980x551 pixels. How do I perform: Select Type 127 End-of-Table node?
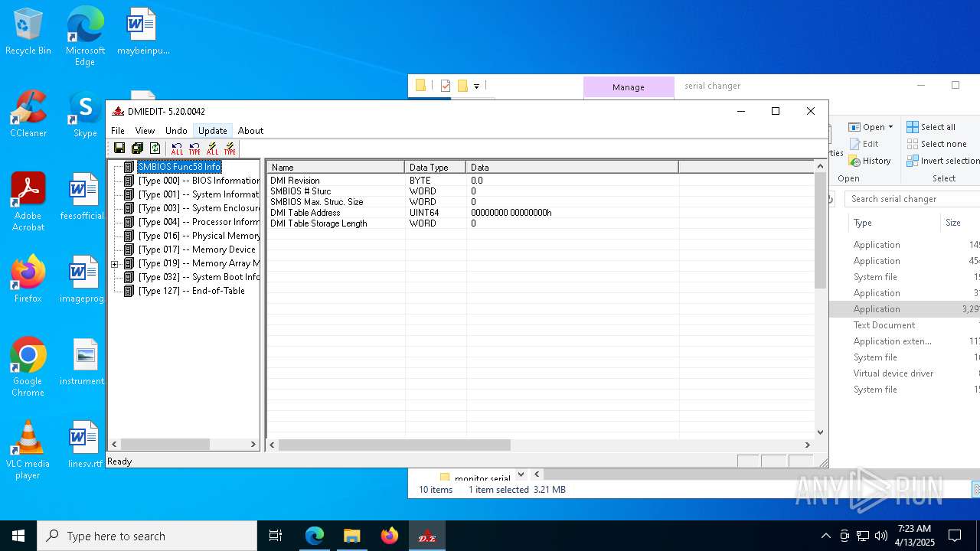point(191,291)
